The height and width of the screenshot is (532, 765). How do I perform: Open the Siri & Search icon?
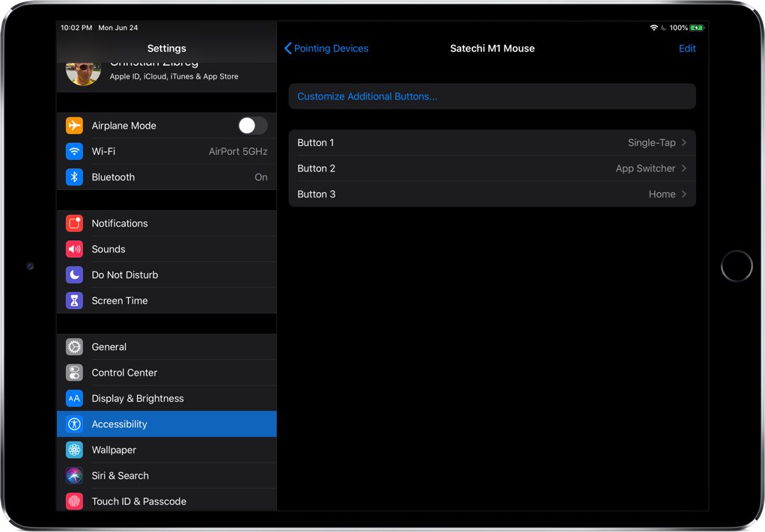(74, 476)
